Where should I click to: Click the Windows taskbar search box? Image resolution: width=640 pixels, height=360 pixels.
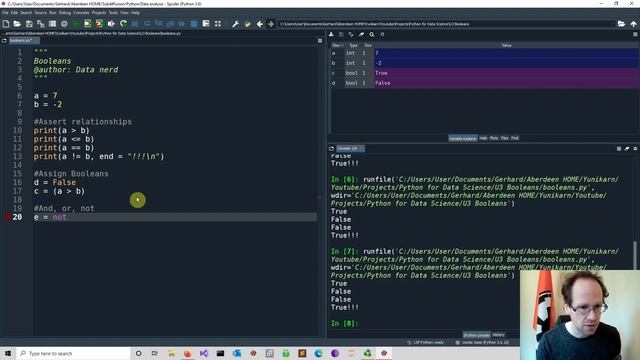coord(73,353)
